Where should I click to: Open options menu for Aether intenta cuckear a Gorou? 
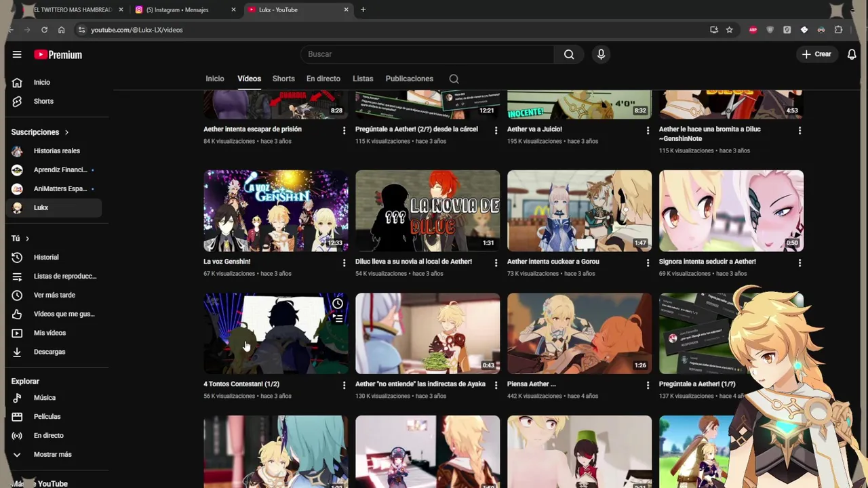click(648, 262)
